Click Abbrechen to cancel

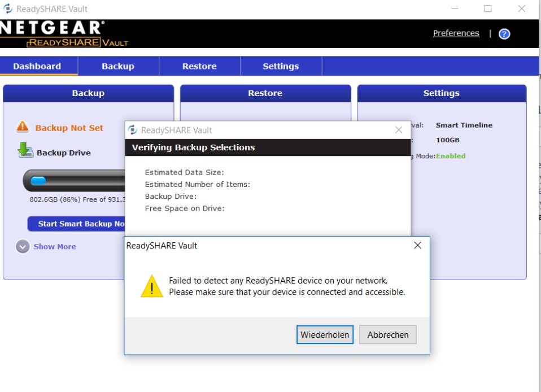[x=388, y=334]
